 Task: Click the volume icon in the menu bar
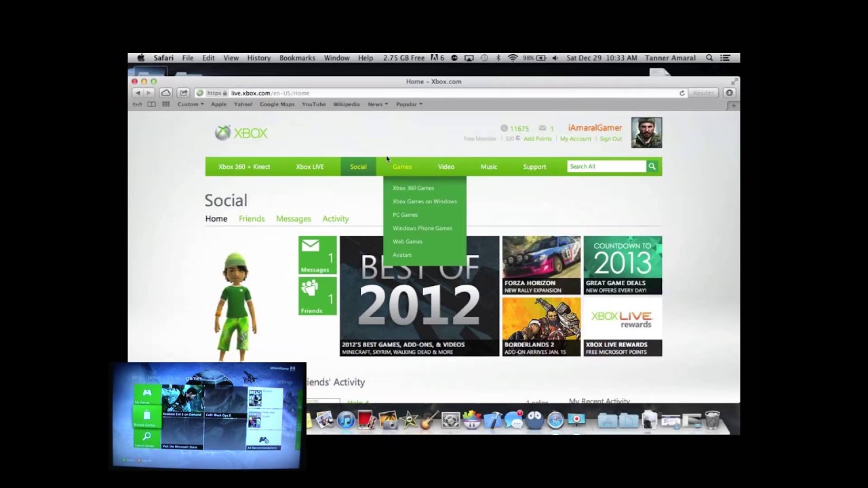555,58
